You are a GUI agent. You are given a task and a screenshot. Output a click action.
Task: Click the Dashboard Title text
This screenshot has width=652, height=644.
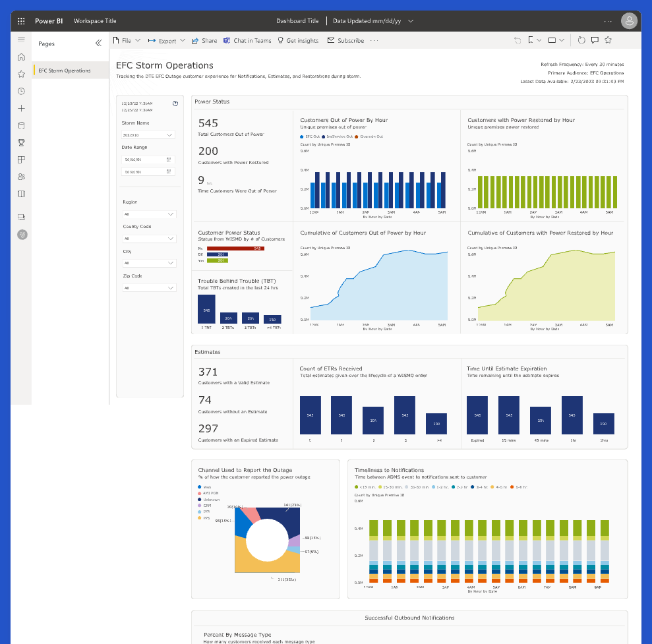pos(297,21)
